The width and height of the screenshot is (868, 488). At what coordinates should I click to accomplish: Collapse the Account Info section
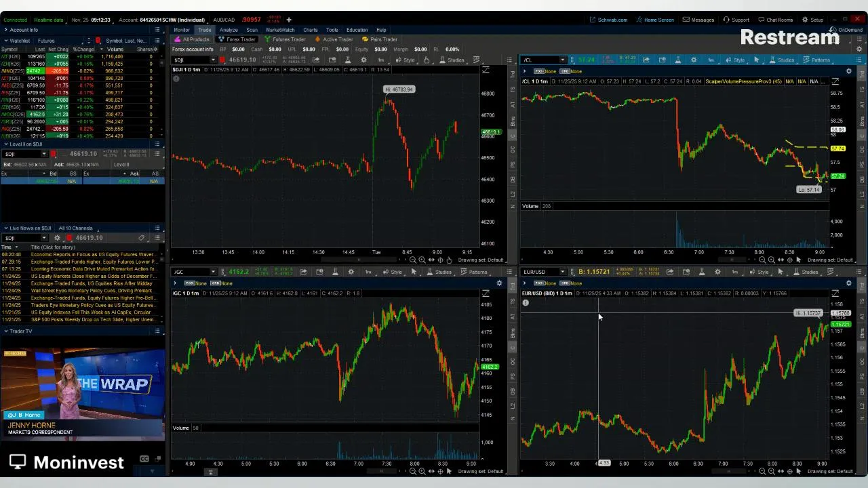click(x=5, y=30)
